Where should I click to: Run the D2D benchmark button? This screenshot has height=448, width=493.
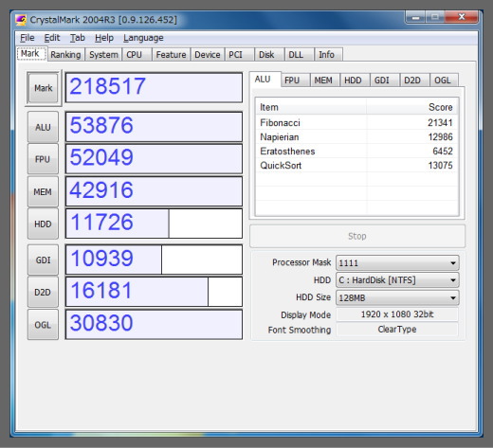click(43, 293)
